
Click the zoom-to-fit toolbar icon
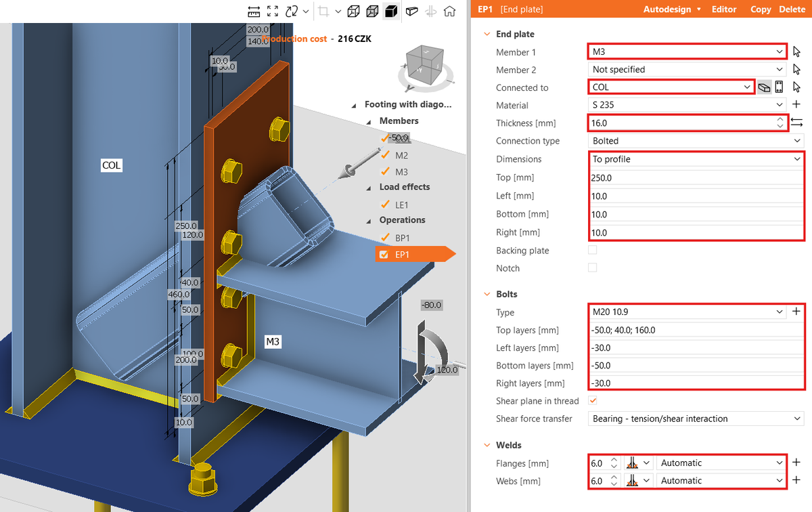click(x=272, y=12)
